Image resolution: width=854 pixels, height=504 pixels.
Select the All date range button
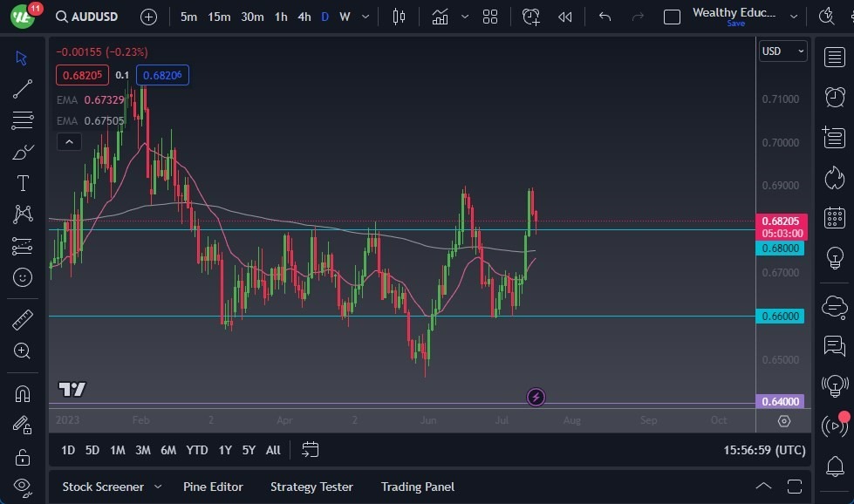(x=272, y=450)
